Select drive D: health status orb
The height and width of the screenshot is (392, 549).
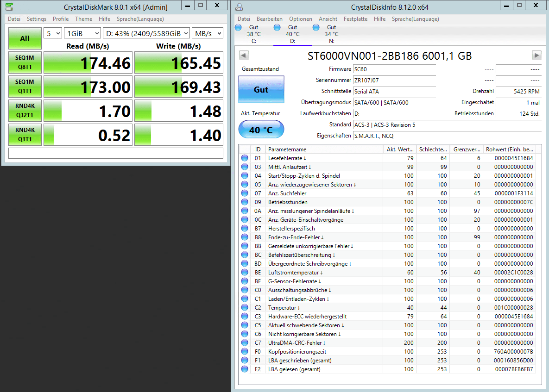pos(277,27)
